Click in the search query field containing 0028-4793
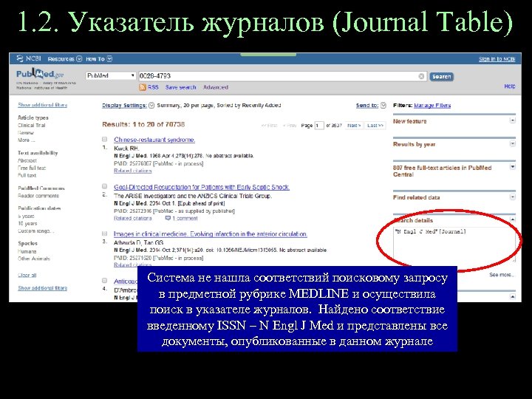 pos(282,76)
